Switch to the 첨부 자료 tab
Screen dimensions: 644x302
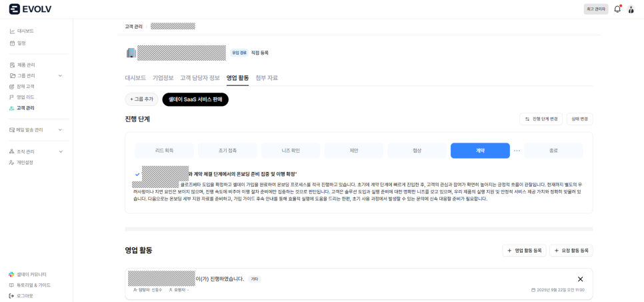(x=267, y=77)
